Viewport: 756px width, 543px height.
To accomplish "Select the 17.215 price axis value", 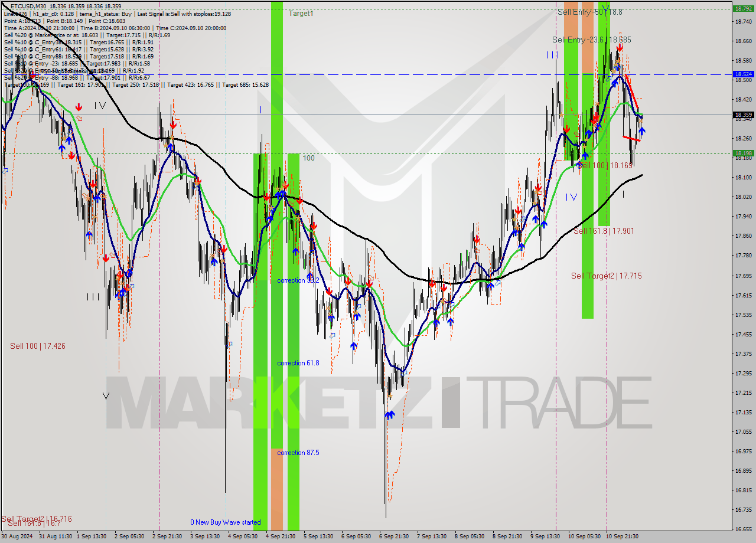I will pos(743,392).
